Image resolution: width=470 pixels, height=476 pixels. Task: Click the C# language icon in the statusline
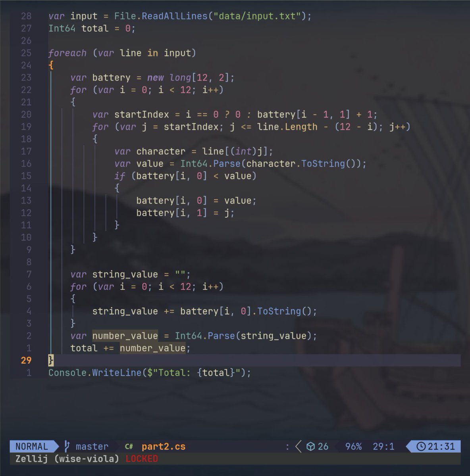[x=128, y=446]
